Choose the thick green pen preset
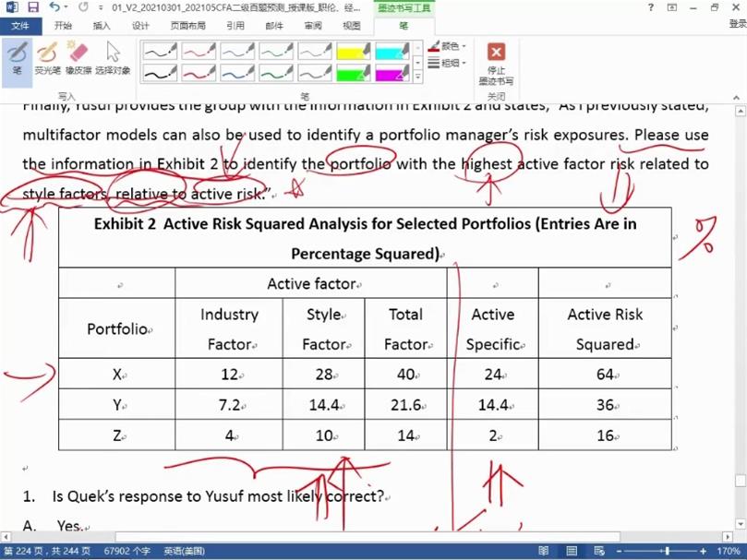Viewport: 747px width, 560px height. pyautogui.click(x=276, y=73)
